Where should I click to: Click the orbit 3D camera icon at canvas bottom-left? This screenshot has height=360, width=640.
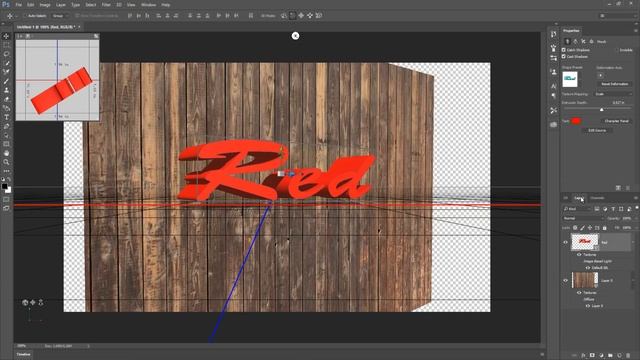(x=25, y=302)
